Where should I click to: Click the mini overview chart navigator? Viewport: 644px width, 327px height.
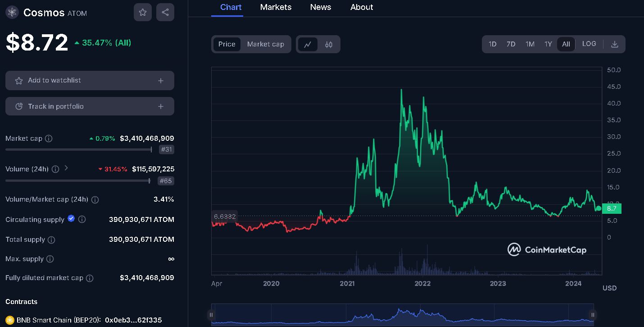[x=402, y=315]
